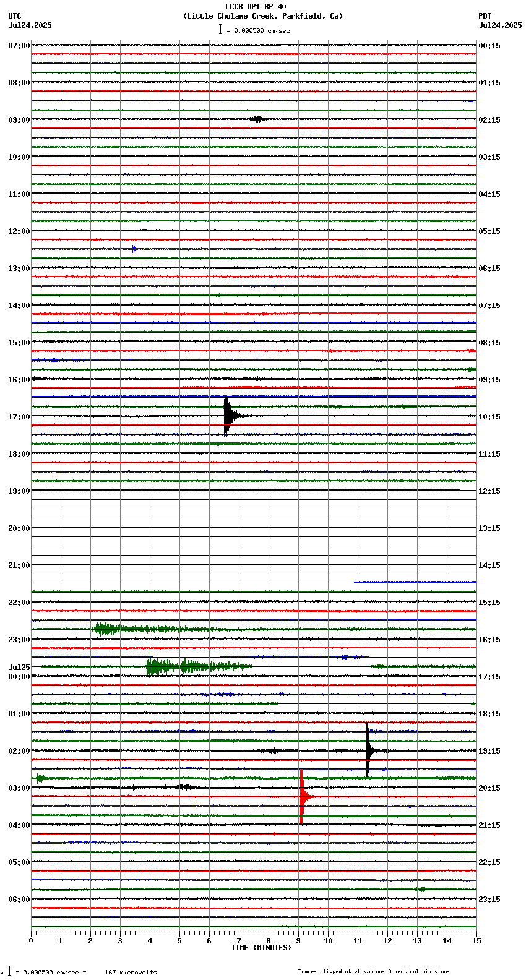
Task: Click the TIME (MINUTES) axis title
Action: tap(261, 948)
